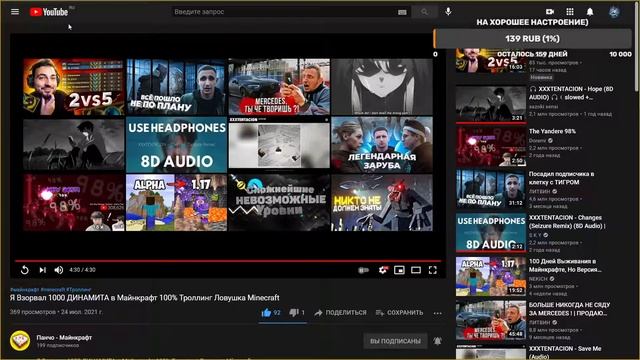The width and height of the screenshot is (640, 360).
Task: Enable the miniplayer mode
Action: (399, 270)
